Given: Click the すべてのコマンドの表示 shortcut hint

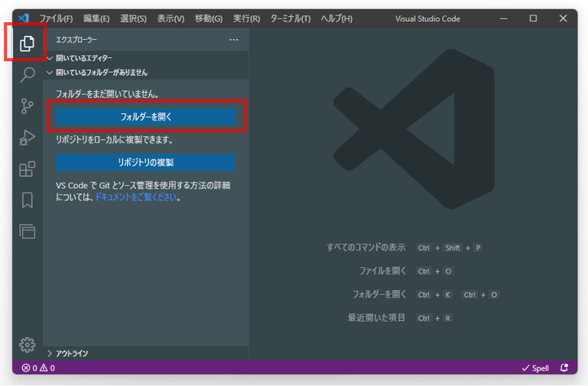Looking at the screenshot, I should click(366, 248).
